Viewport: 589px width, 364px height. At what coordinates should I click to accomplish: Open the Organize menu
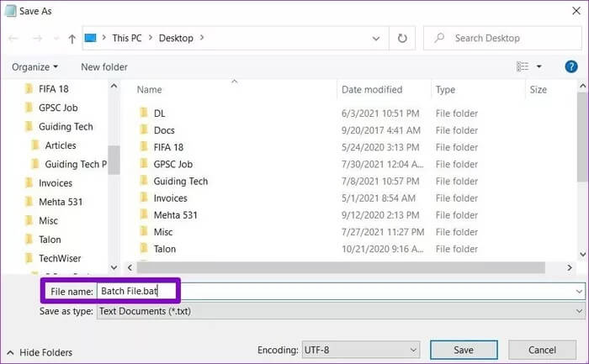point(35,66)
